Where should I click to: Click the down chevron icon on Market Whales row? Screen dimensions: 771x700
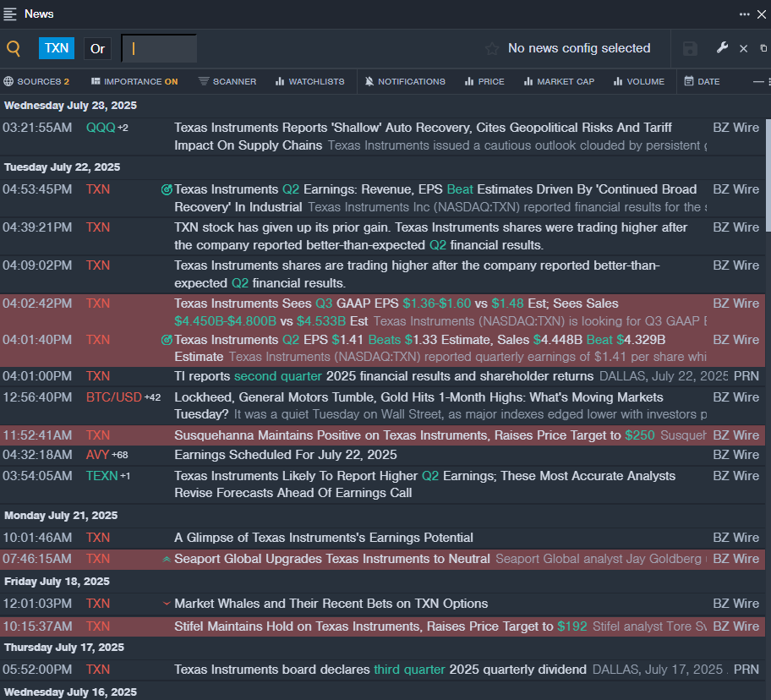tap(167, 604)
